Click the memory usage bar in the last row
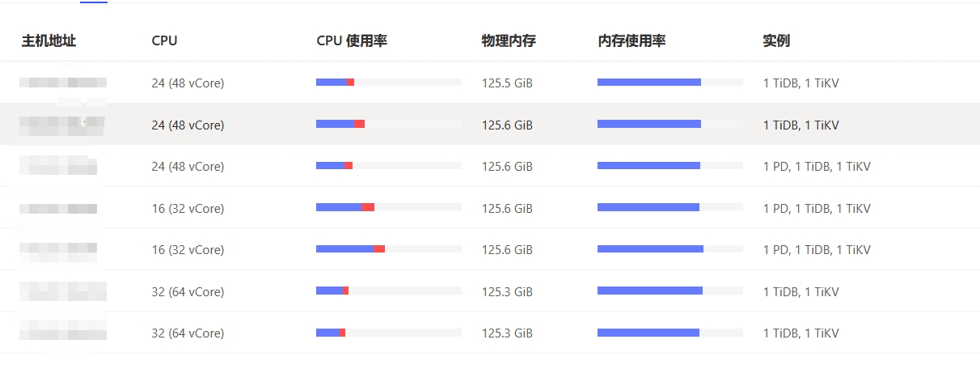 670,333
